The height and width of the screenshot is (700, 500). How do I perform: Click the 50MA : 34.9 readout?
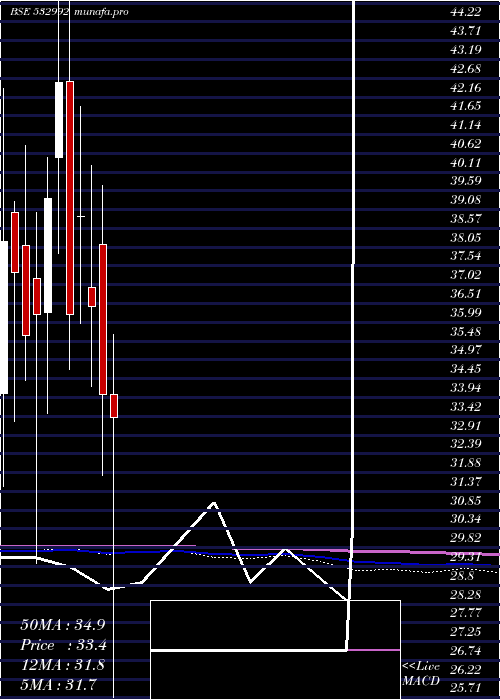(x=62, y=624)
